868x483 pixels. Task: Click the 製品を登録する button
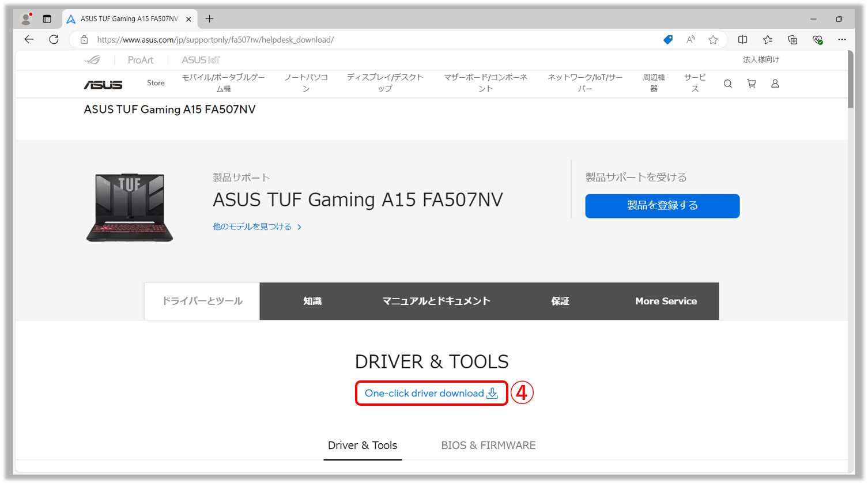click(x=662, y=206)
